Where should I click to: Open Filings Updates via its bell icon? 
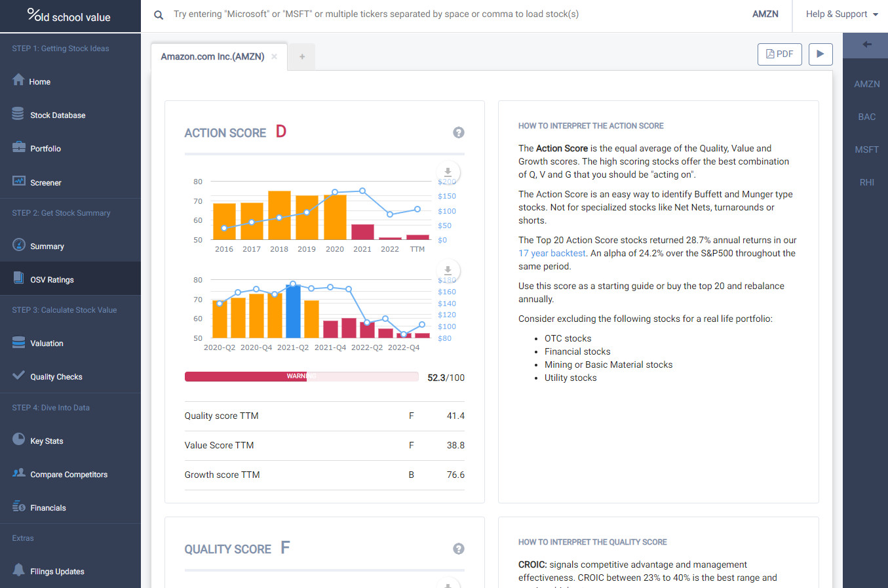pos(18,570)
